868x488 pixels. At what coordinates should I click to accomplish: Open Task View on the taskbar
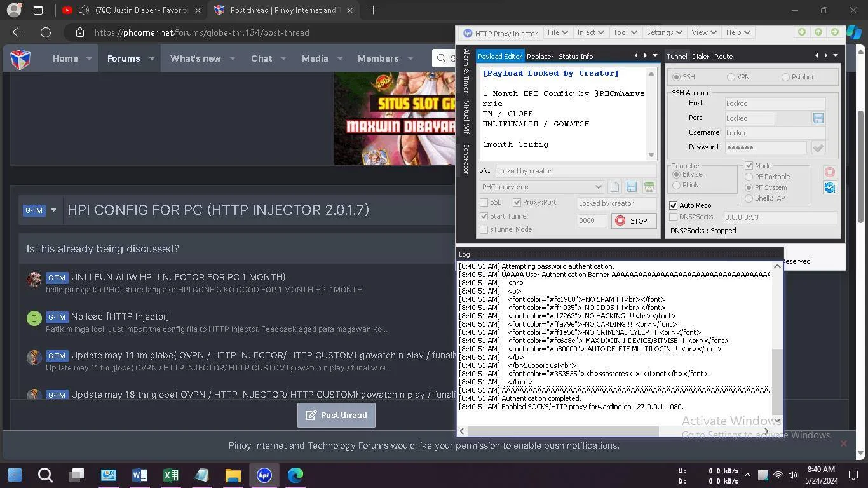77,475
